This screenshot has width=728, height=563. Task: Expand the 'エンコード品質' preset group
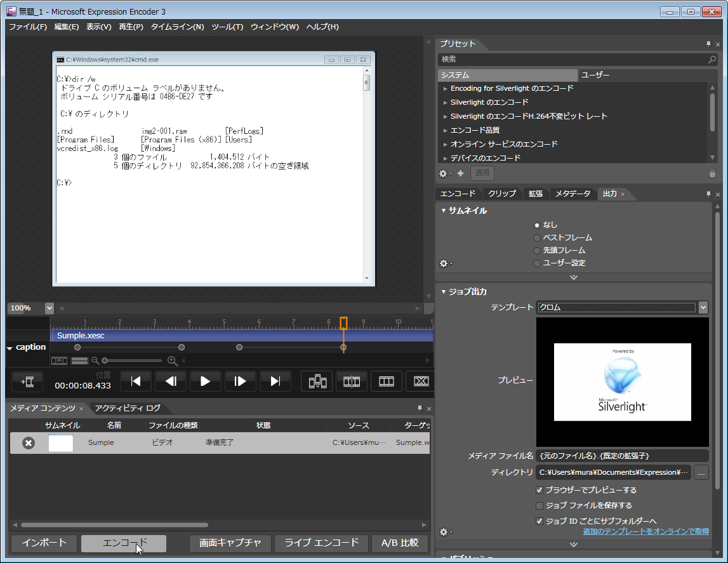[446, 130]
